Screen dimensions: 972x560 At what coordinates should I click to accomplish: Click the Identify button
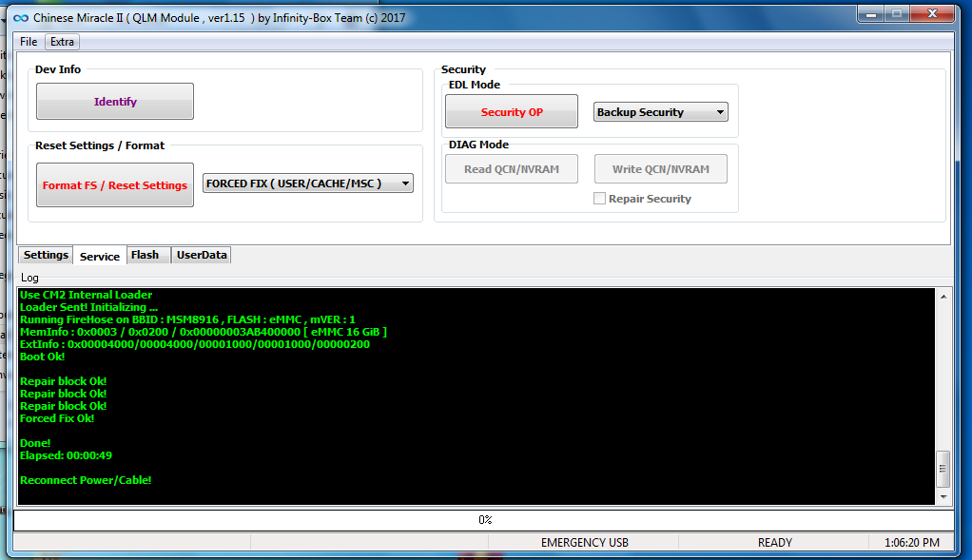click(115, 102)
